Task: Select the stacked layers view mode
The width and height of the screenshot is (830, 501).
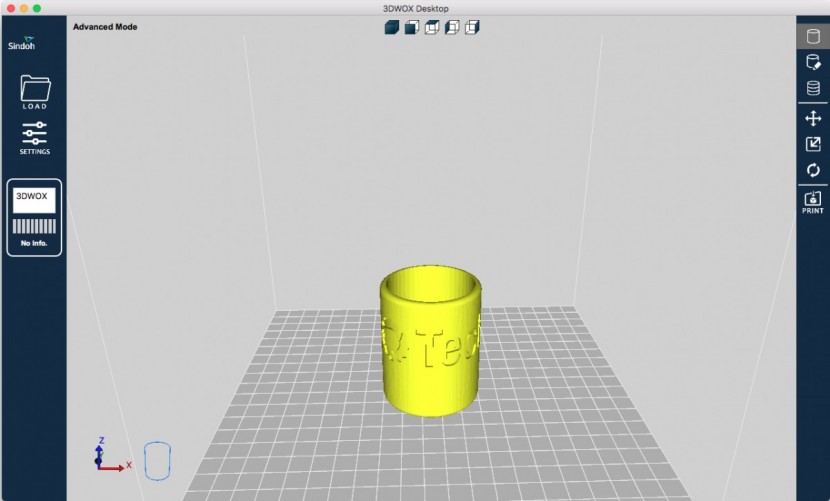Action: tap(813, 88)
